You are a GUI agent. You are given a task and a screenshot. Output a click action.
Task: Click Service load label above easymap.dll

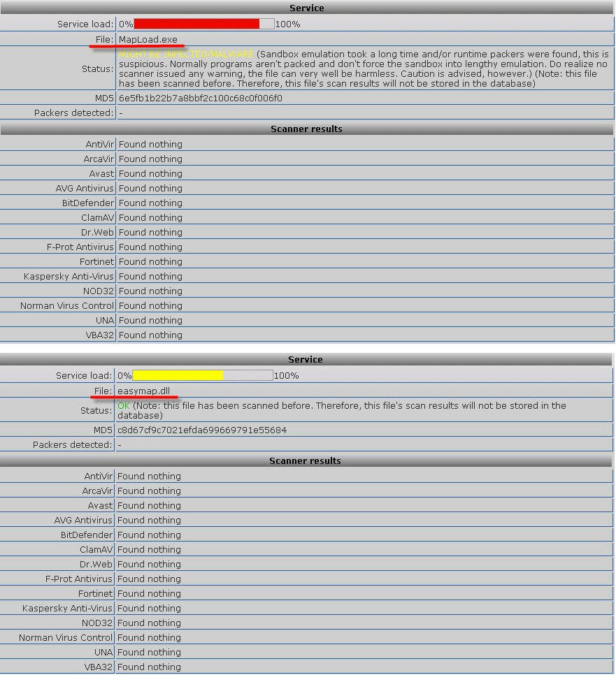click(84, 375)
